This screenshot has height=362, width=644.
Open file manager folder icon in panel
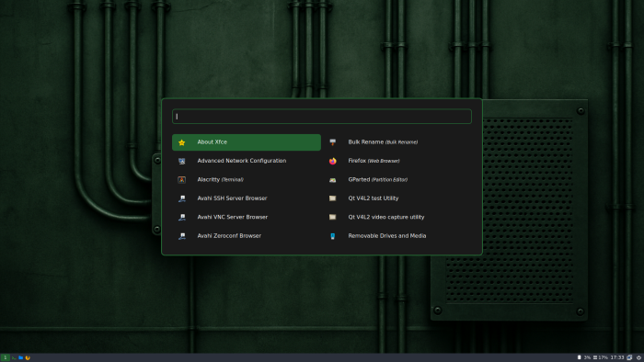point(20,358)
